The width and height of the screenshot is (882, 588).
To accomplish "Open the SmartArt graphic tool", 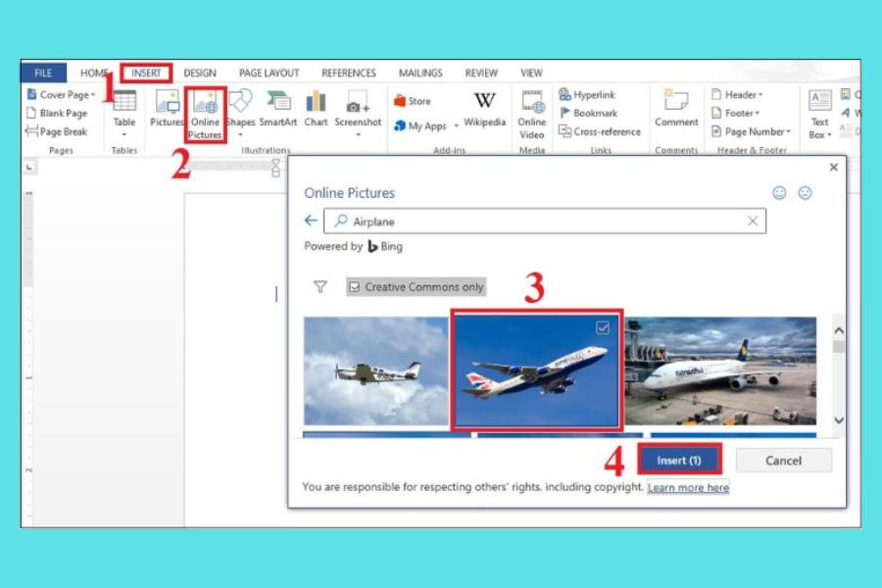I will pos(278,110).
